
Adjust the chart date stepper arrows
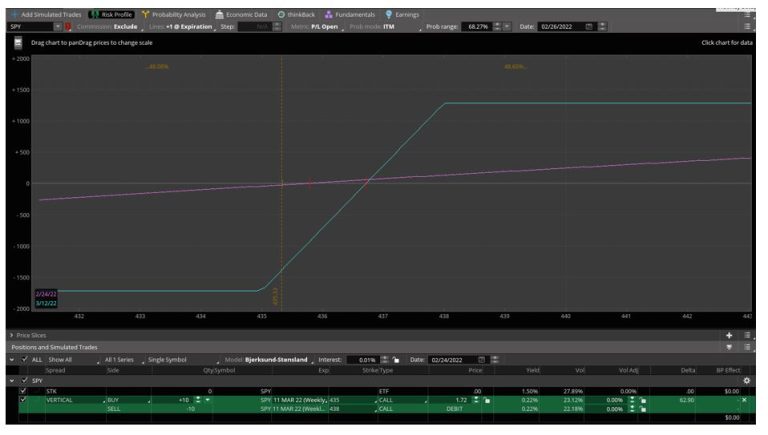(602, 26)
